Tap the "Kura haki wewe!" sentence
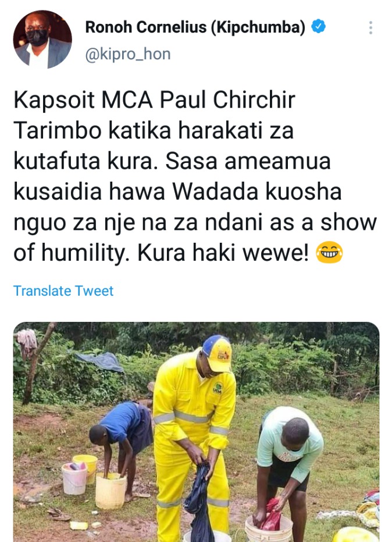This screenshot has height=542, width=392. (223, 253)
